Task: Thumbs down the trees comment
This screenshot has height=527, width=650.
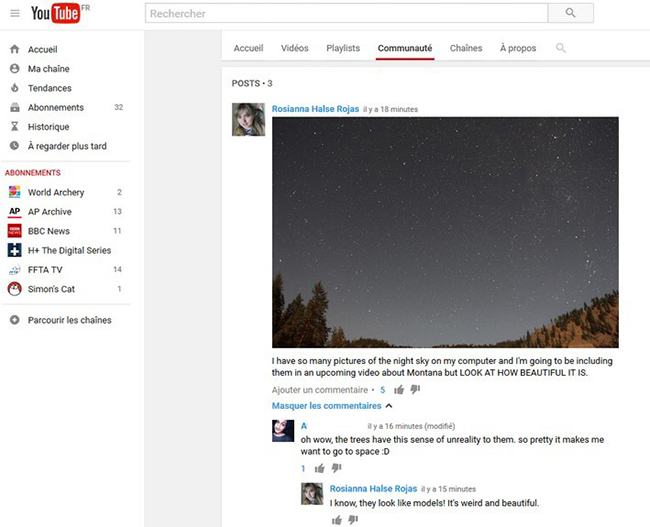Action: click(337, 468)
